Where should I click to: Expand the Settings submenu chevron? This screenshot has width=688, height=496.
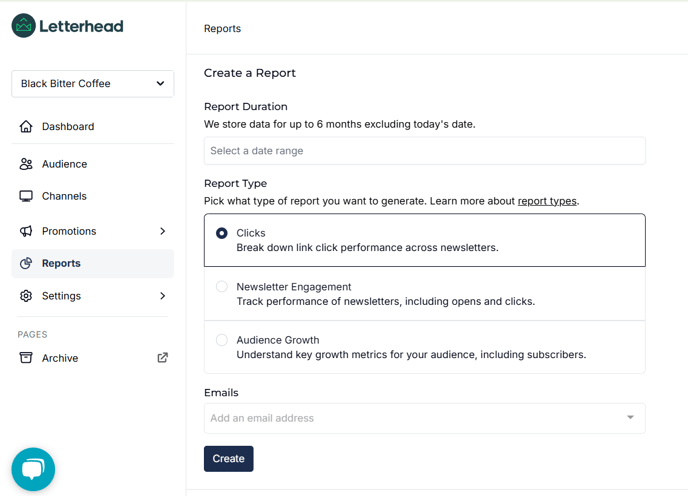(162, 295)
